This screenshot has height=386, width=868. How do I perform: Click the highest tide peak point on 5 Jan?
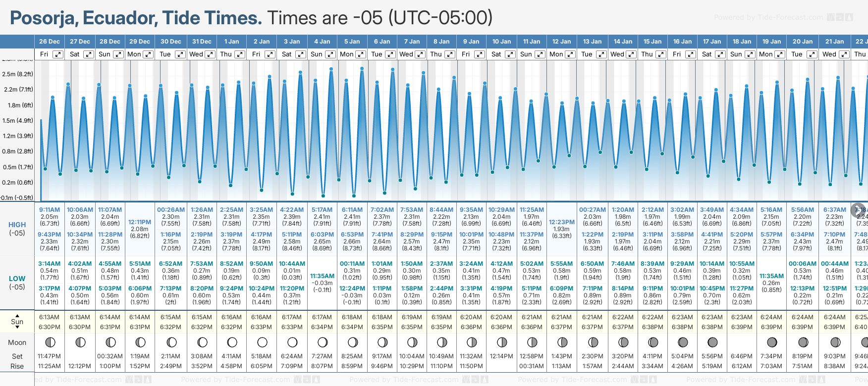coord(362,69)
